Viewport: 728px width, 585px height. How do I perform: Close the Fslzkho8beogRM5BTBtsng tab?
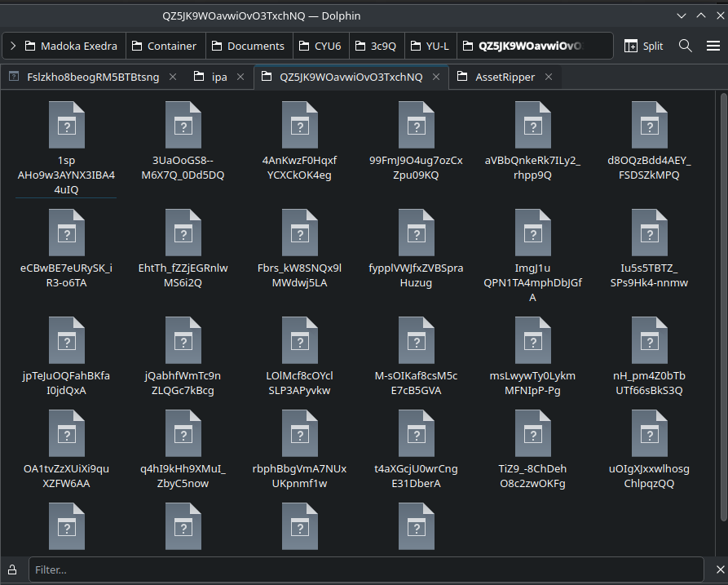(172, 78)
